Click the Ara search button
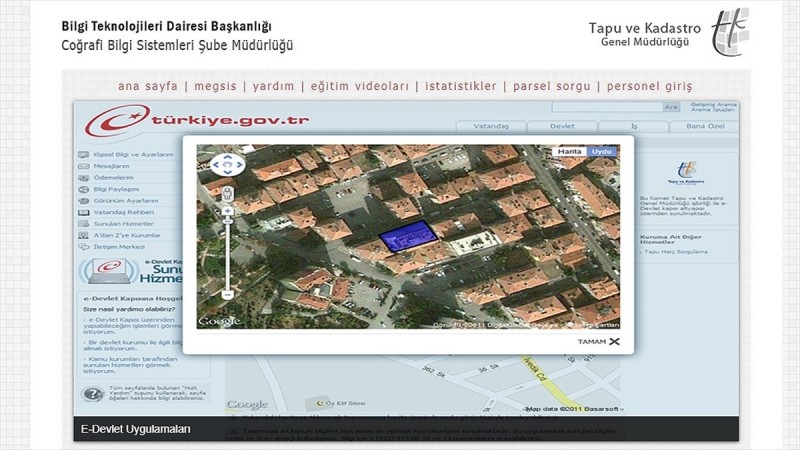Viewport: 800px width, 450px height. [671, 107]
